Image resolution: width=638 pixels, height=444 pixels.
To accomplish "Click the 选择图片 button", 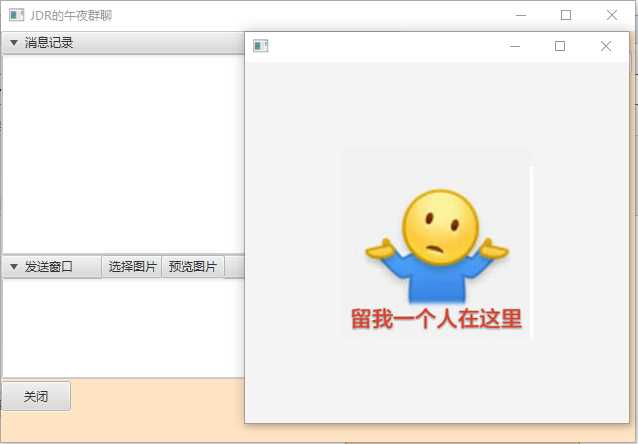I will tap(132, 267).
